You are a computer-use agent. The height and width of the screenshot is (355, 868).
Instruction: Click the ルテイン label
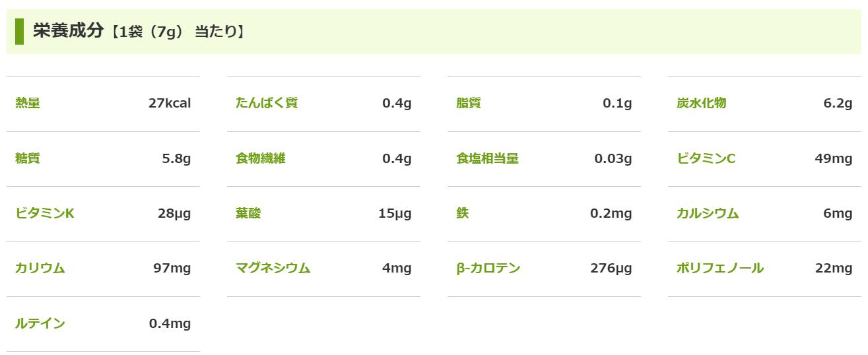coord(40,323)
